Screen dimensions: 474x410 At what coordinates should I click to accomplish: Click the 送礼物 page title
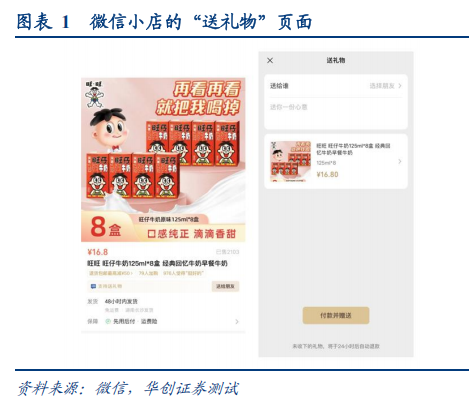pos(336,60)
